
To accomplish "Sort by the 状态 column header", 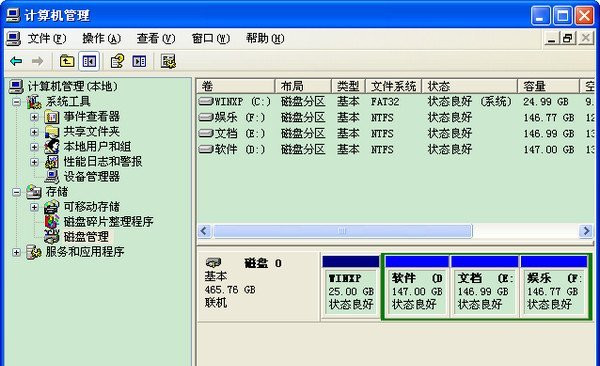I will pos(470,86).
